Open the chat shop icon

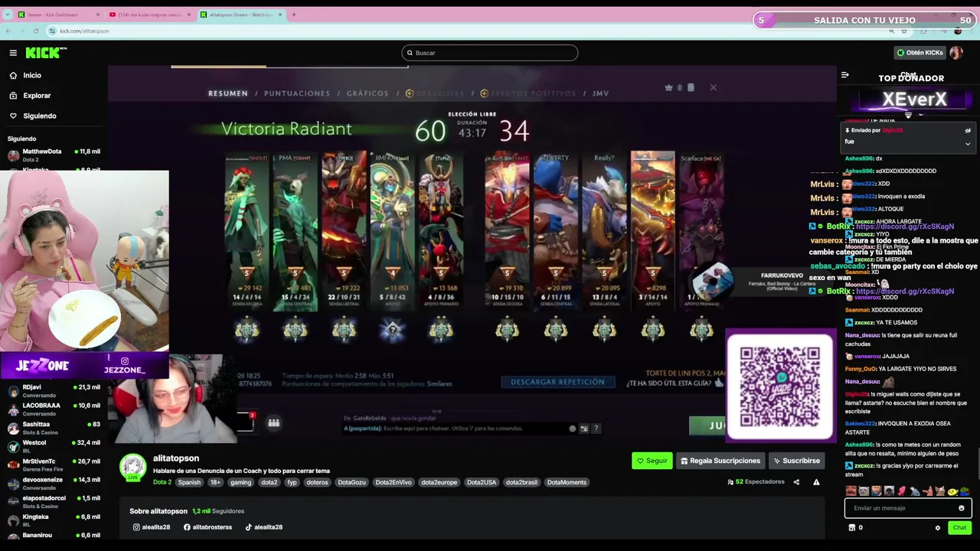tap(851, 528)
